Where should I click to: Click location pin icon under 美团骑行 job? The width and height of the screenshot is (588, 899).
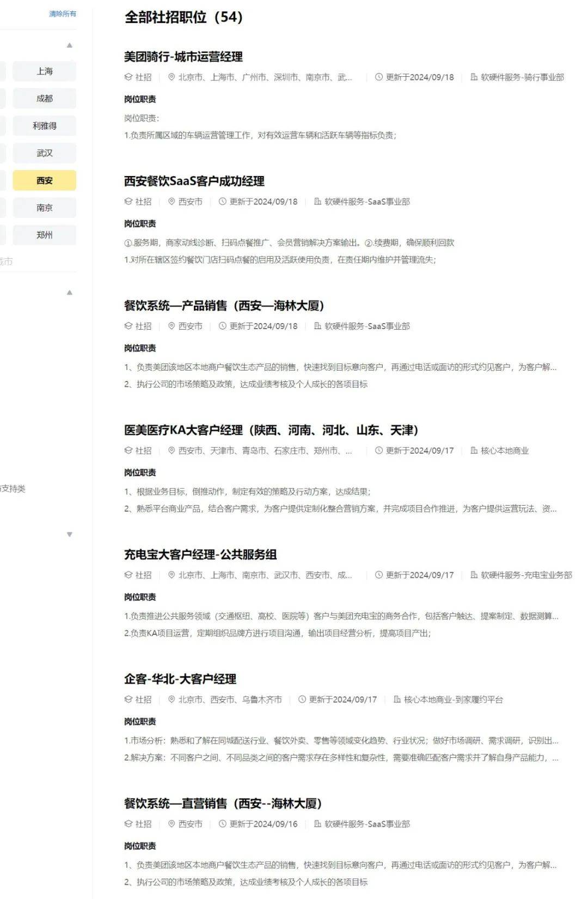(x=171, y=77)
